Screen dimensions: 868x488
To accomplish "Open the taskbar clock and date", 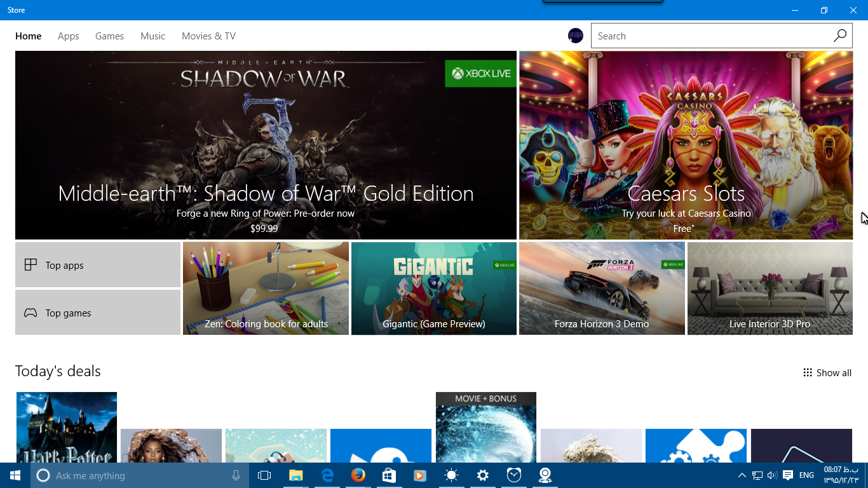I will 841,475.
